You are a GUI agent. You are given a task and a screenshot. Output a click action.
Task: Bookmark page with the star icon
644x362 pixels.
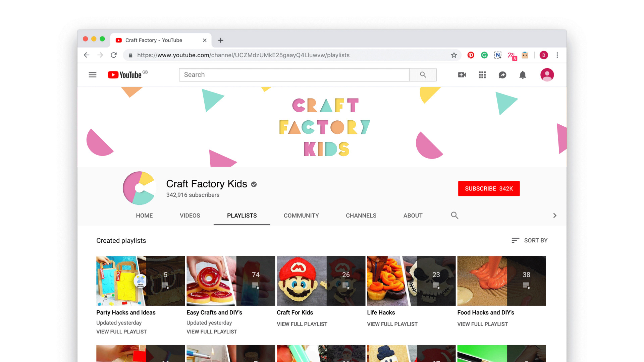pos(454,55)
